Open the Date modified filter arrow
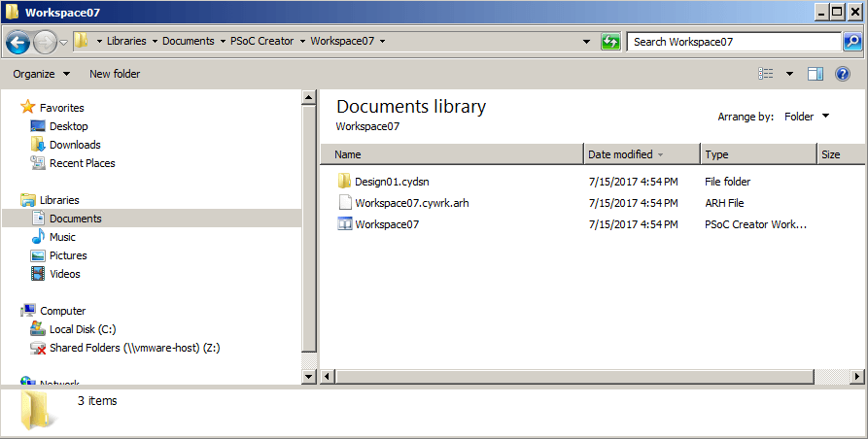Screen dimensions: 868x439 pos(660,154)
